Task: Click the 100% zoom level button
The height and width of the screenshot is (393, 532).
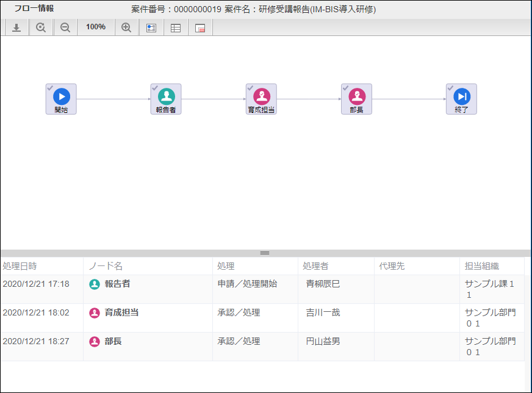Action: click(95, 27)
